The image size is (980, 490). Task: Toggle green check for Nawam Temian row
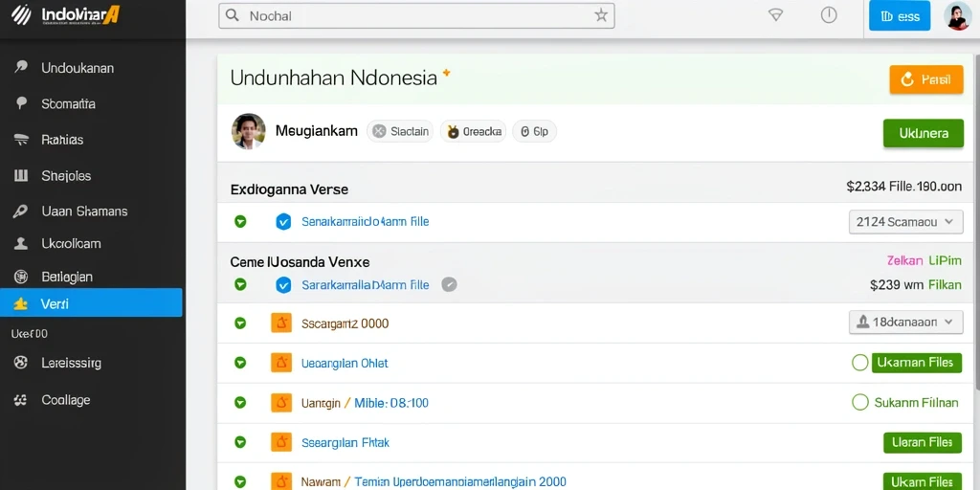240,481
